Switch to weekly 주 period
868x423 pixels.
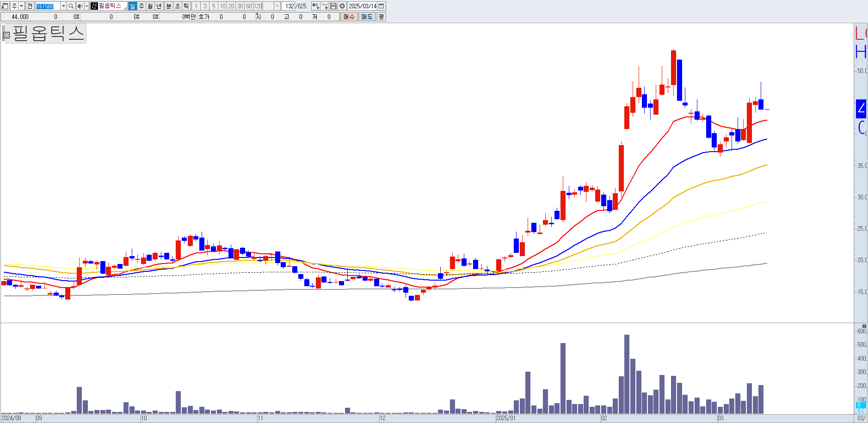pyautogui.click(x=142, y=6)
